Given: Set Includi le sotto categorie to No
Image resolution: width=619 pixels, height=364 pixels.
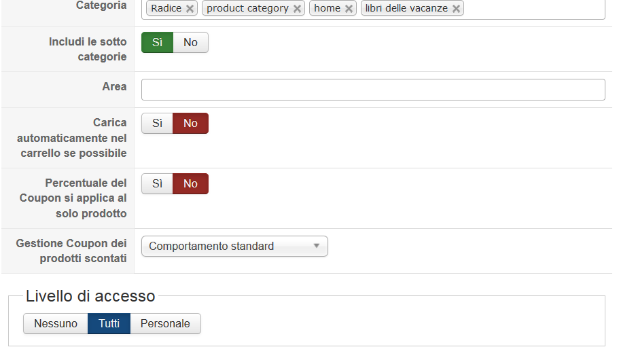Looking at the screenshot, I should 190,43.
